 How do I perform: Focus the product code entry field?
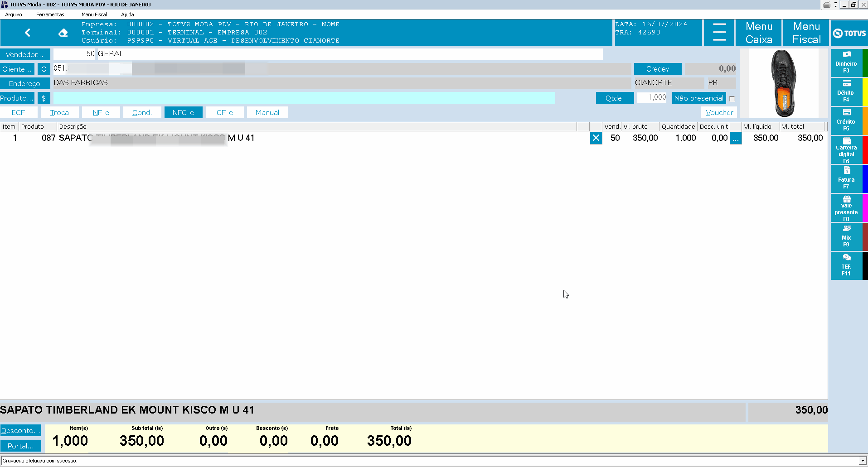pos(304,98)
